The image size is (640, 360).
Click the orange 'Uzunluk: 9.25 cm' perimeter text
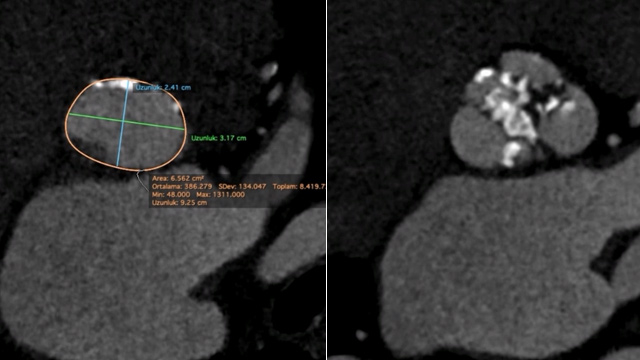tap(179, 202)
